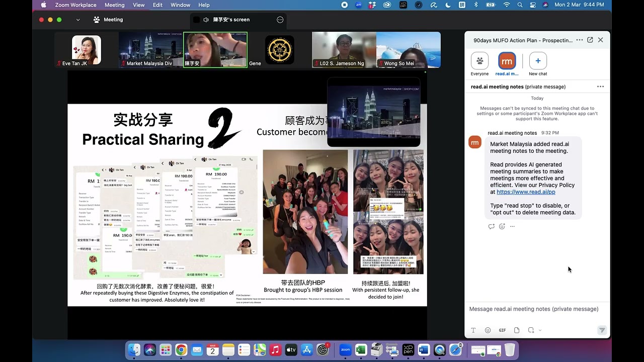This screenshot has width=644, height=362.
Task: Open Excel from the Dock
Action: [361, 349]
